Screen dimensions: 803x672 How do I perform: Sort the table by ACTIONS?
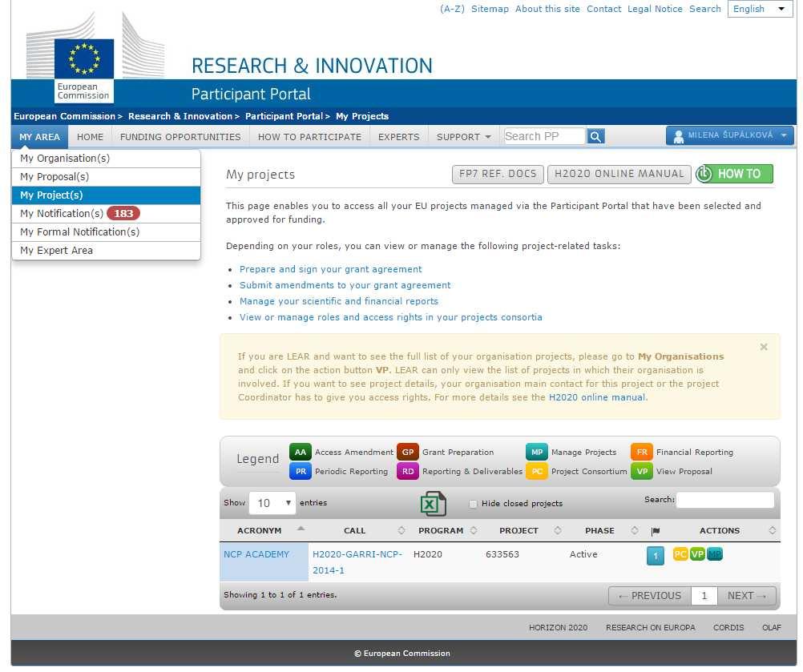724,530
